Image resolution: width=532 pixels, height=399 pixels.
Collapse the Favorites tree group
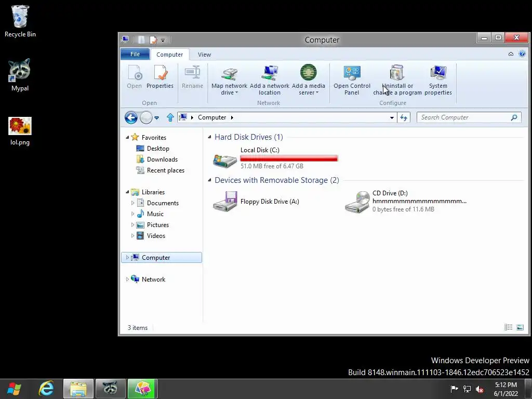(x=127, y=137)
